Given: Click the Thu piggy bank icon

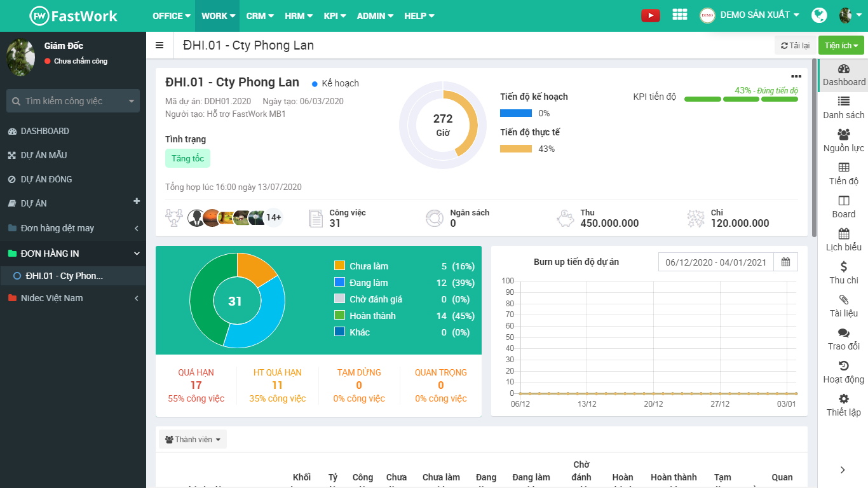Looking at the screenshot, I should [x=565, y=218].
